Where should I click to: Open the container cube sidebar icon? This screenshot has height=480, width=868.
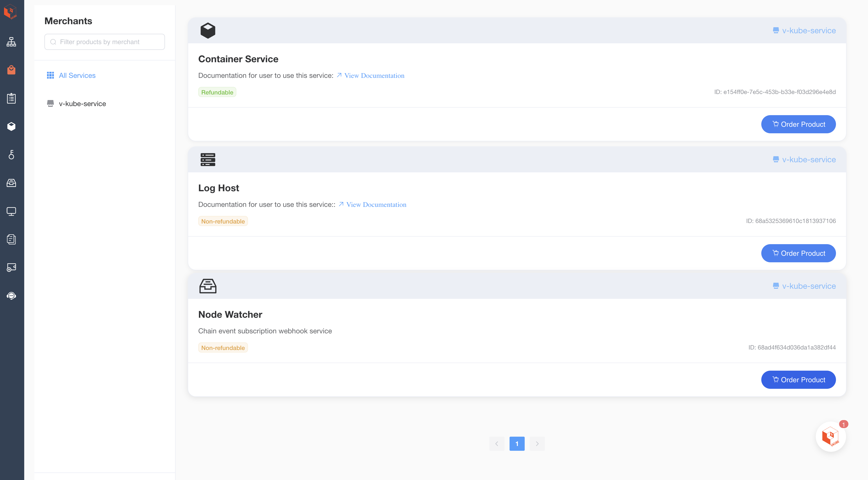(11, 126)
